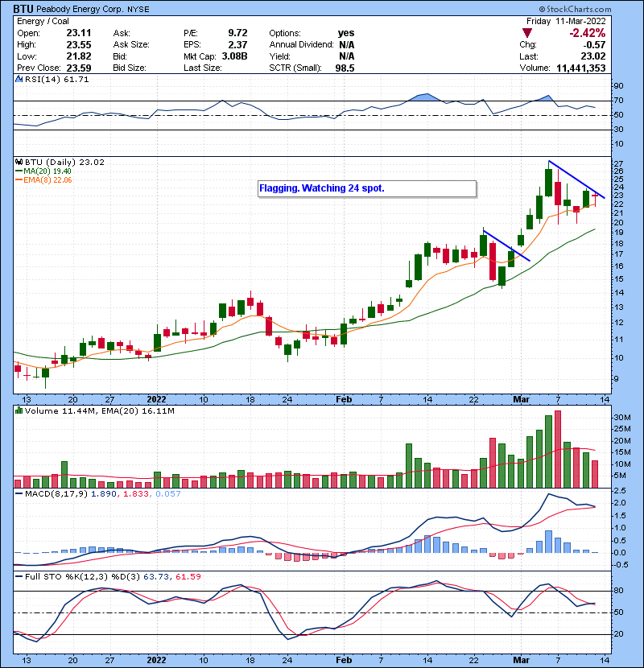
Task: Click the red down-triangle change indicator
Action: [x=526, y=33]
